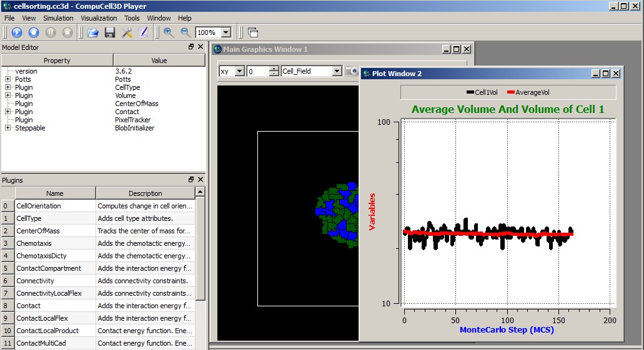Close the Model Editor panel
The width and height of the screenshot is (644, 350).
click(x=201, y=47)
